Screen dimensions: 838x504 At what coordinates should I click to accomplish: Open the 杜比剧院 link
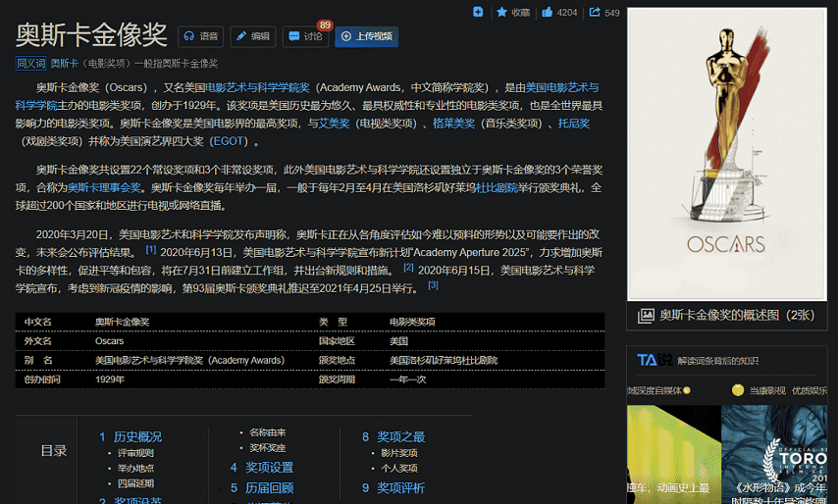[x=495, y=187]
